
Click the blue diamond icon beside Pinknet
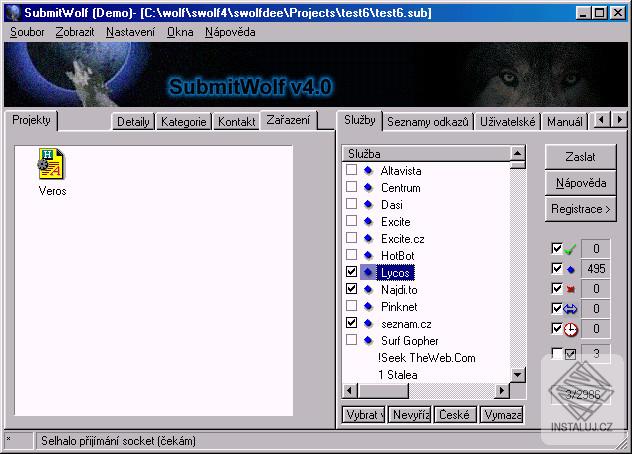pos(368,306)
